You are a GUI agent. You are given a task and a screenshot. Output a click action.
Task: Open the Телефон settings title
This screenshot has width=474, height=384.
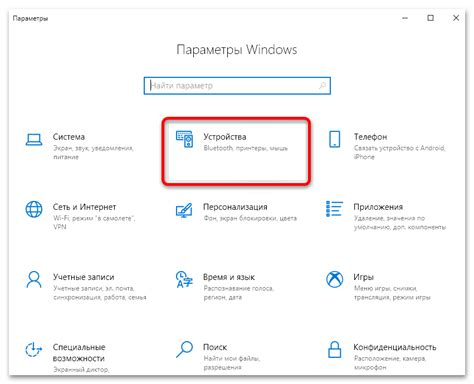pyautogui.click(x=370, y=137)
